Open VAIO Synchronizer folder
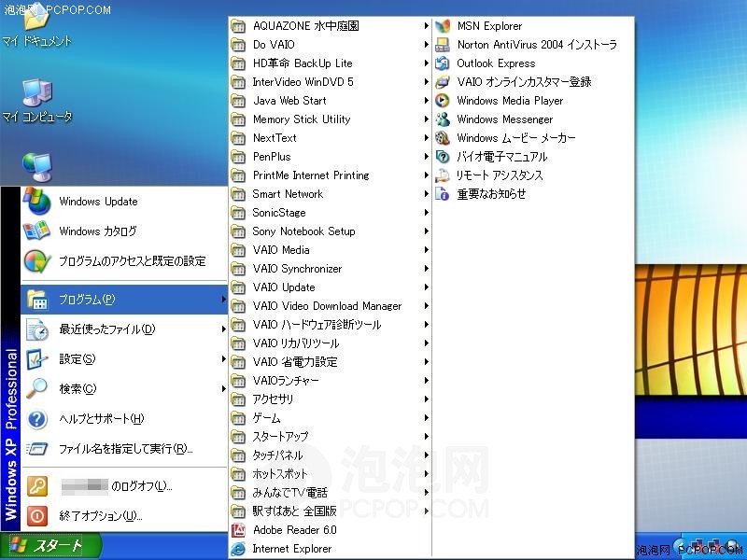 (x=331, y=269)
